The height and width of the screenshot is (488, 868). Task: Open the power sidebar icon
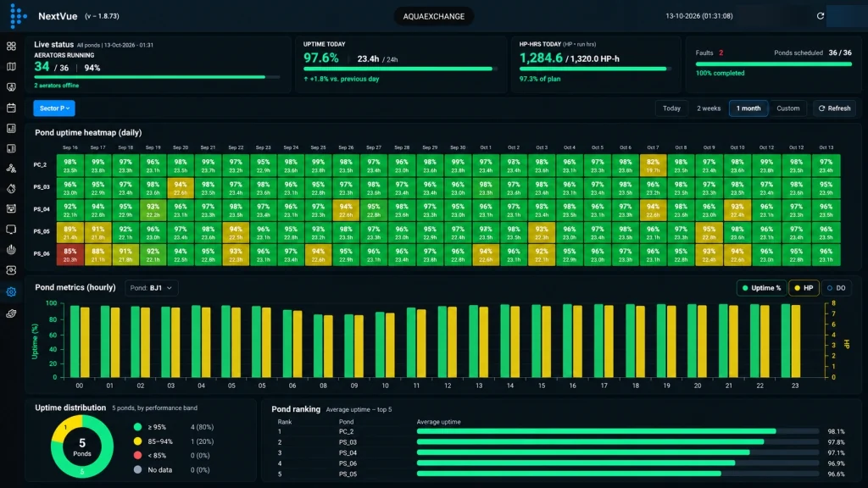point(11,250)
